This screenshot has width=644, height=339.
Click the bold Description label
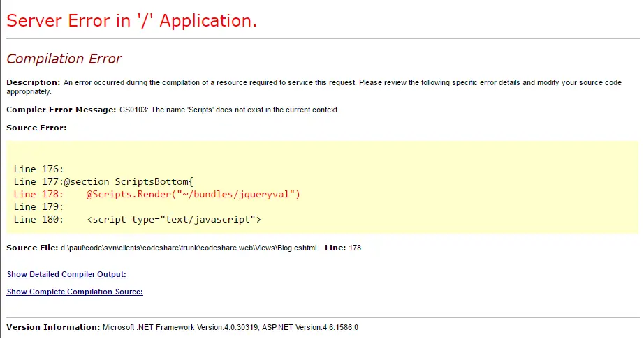tap(33, 82)
